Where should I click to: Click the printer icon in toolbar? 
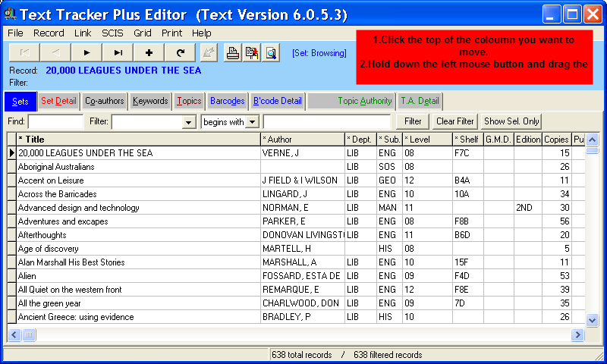pyautogui.click(x=233, y=52)
